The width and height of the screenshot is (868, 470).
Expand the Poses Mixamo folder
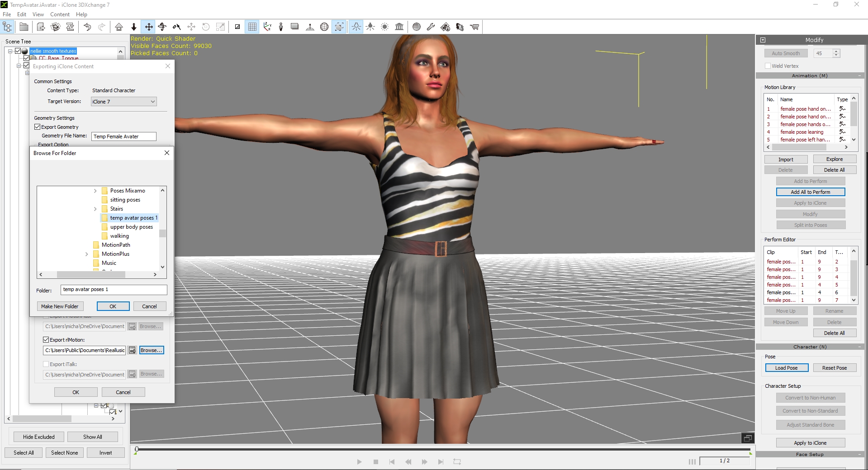click(x=95, y=191)
